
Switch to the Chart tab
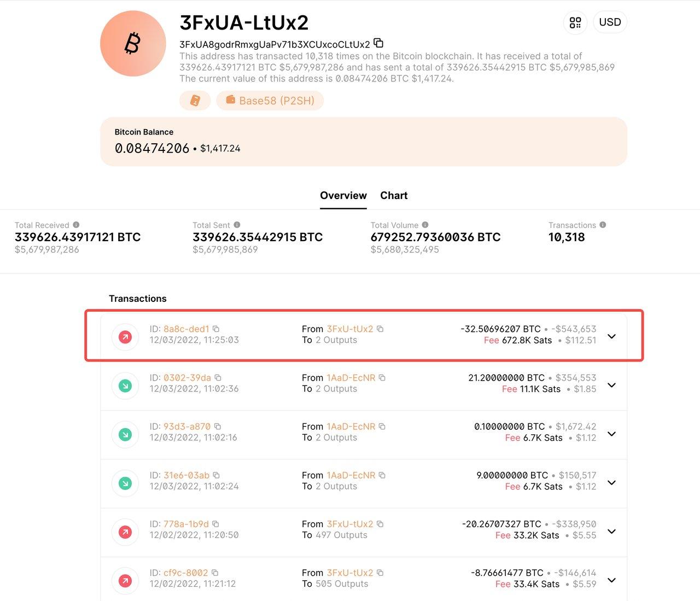[394, 196]
